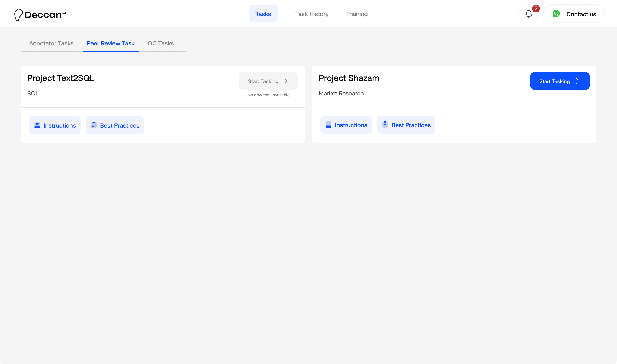The image size is (617, 364).
Task: Select the Peer Review Task tab
Action: (x=111, y=43)
